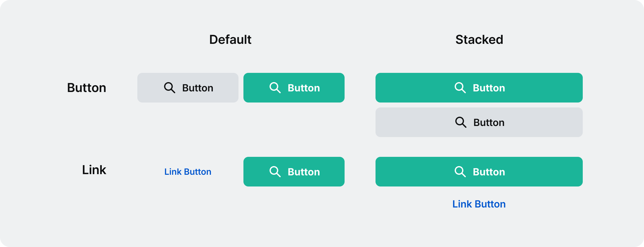Open the small Link Button in Default column
Viewport: 644px width, 247px height.
coord(188,172)
